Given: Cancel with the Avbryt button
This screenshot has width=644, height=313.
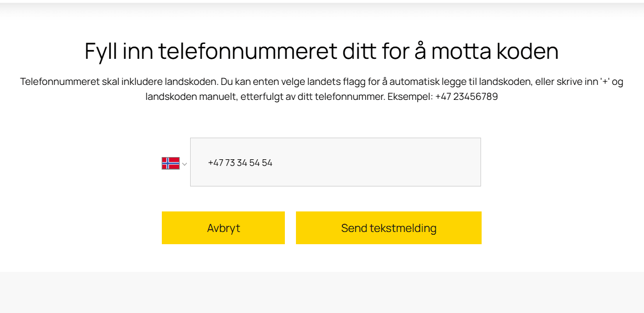Looking at the screenshot, I should [x=223, y=228].
